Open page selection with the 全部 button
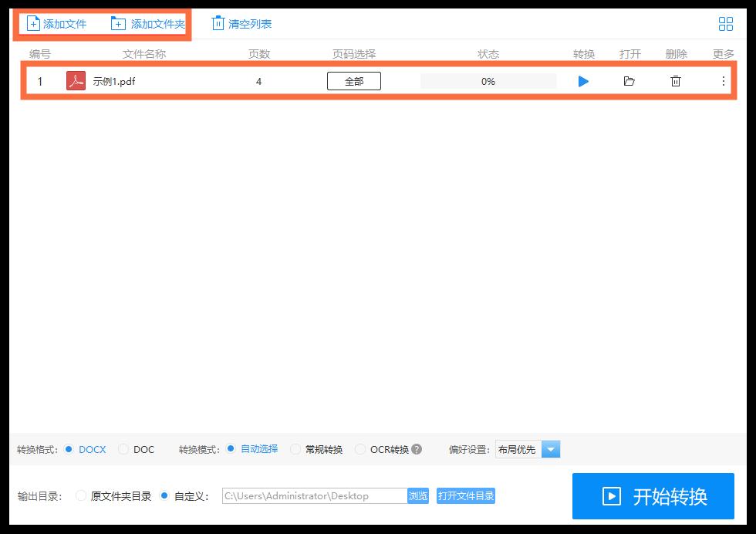The height and width of the screenshot is (534, 756). point(354,81)
